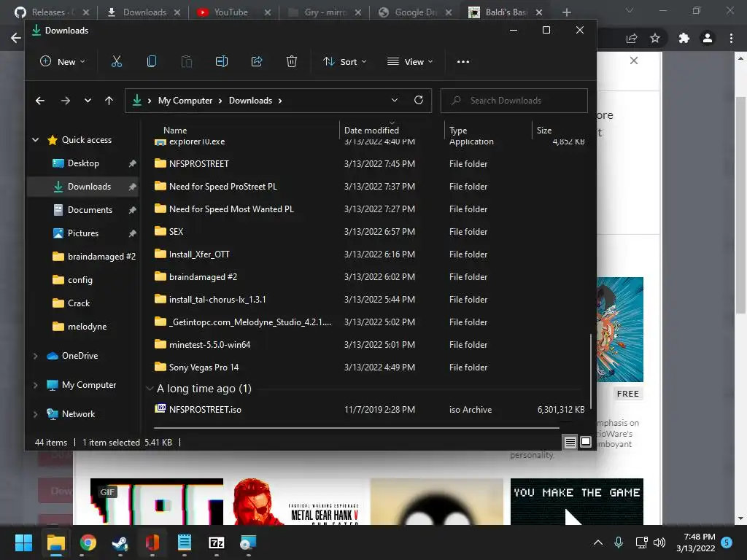The height and width of the screenshot is (560, 747).
Task: Click the Cut scissors icon in toolbar
Action: pos(116,61)
